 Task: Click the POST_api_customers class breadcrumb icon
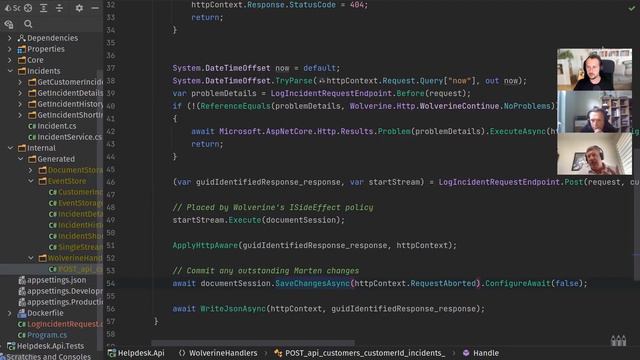click(278, 353)
